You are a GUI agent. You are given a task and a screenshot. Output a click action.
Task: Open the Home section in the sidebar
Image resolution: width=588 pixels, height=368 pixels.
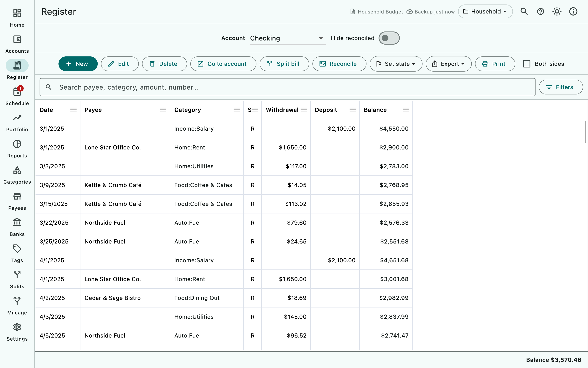pos(17,18)
